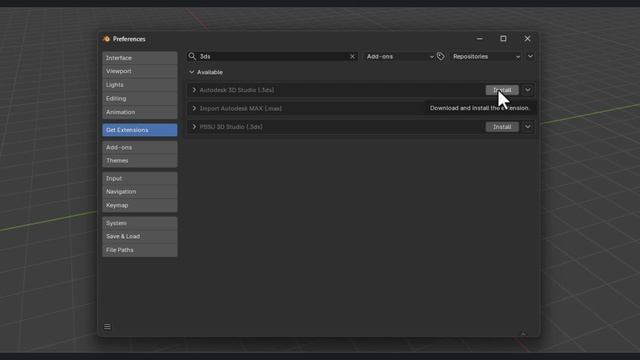Select the PBSU 3D Studio (.3ds) text

click(x=231, y=127)
